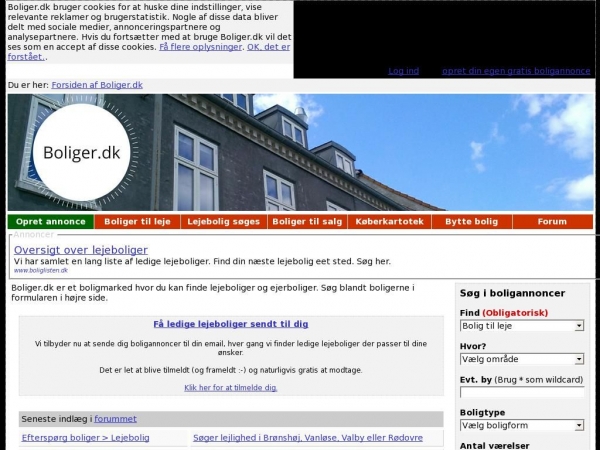
Task: Open the Log ind link
Action: tap(403, 71)
